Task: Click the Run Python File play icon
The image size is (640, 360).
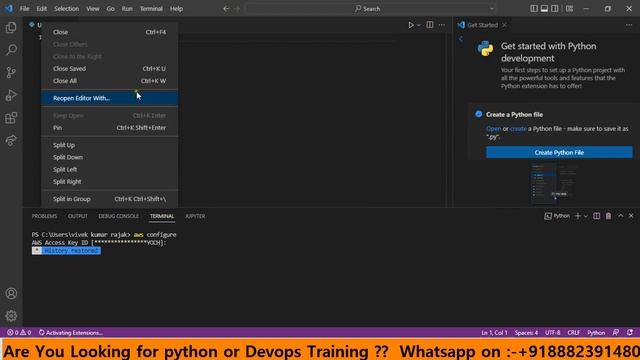Action: pos(411,25)
